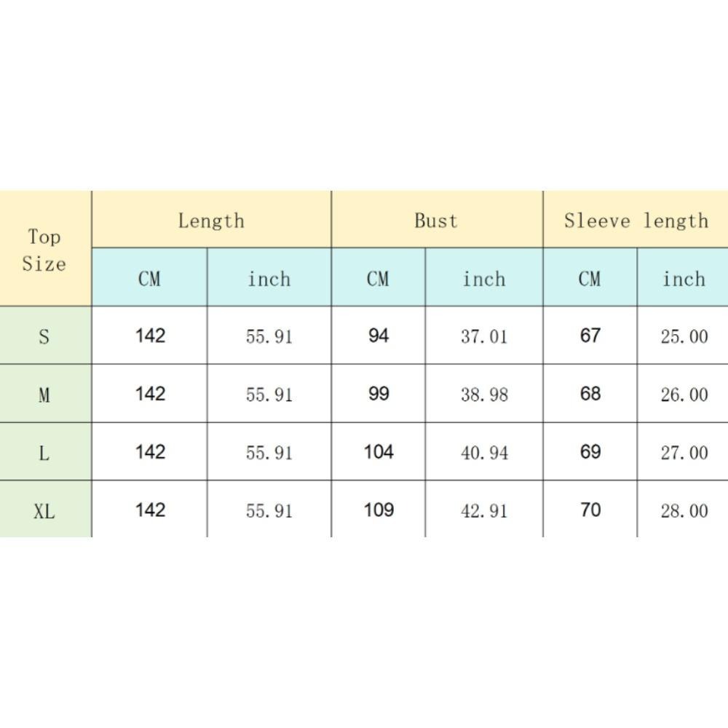The width and height of the screenshot is (728, 728).
Task: Click the bust value 109 cell
Action: 379,510
